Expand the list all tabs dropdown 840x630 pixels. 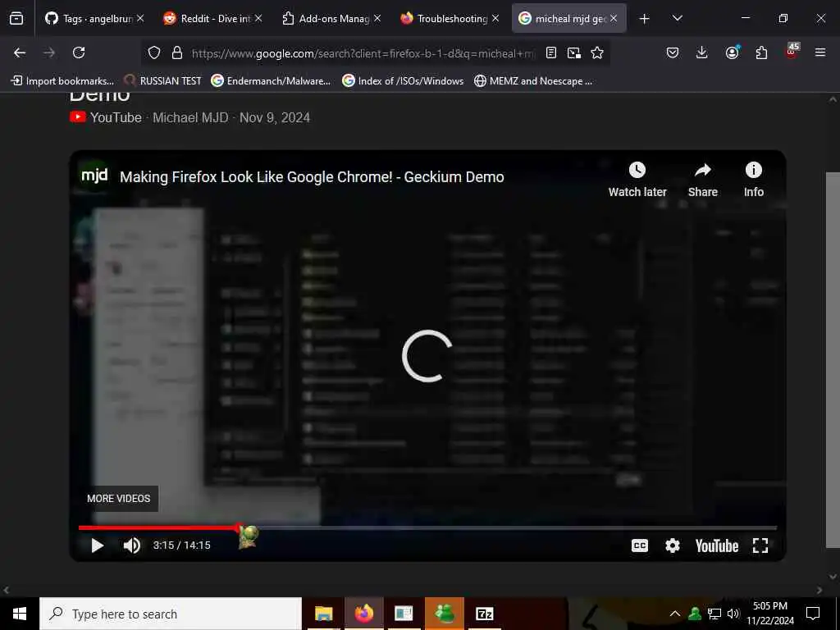point(677,19)
